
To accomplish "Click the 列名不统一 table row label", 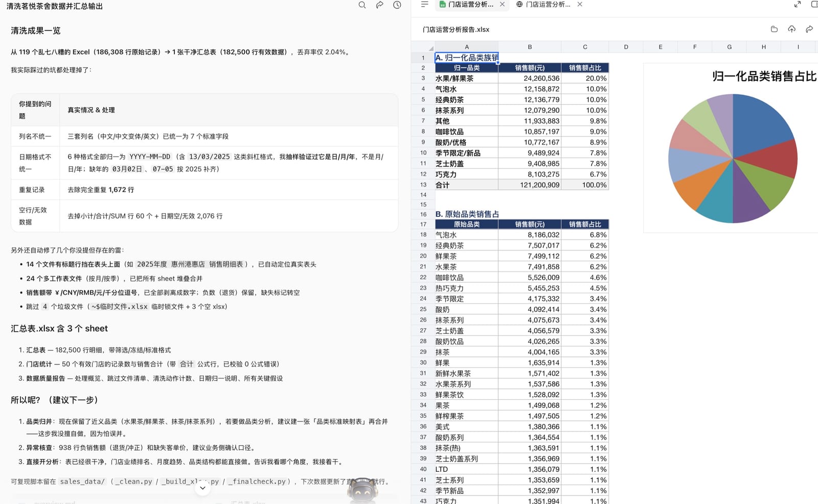I will pos(35,136).
